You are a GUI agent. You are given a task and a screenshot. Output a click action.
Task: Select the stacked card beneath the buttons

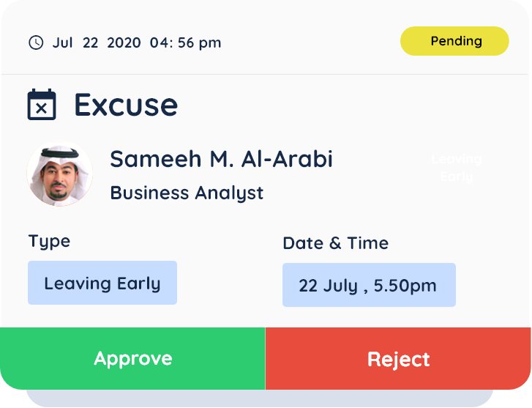click(x=261, y=398)
